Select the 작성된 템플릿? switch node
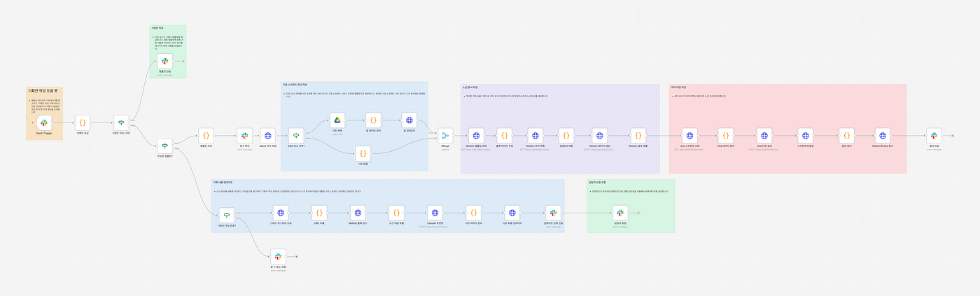This screenshot has width=980, height=296. point(165,144)
